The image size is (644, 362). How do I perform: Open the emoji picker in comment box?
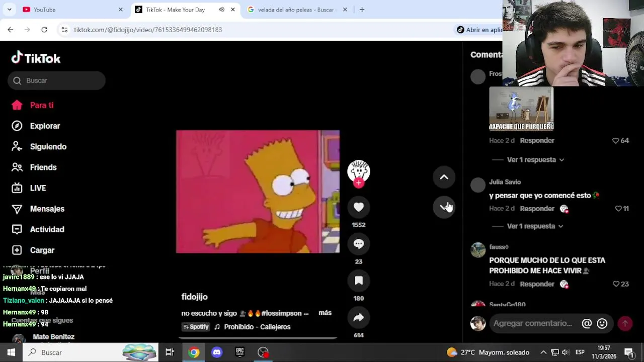coord(602,324)
